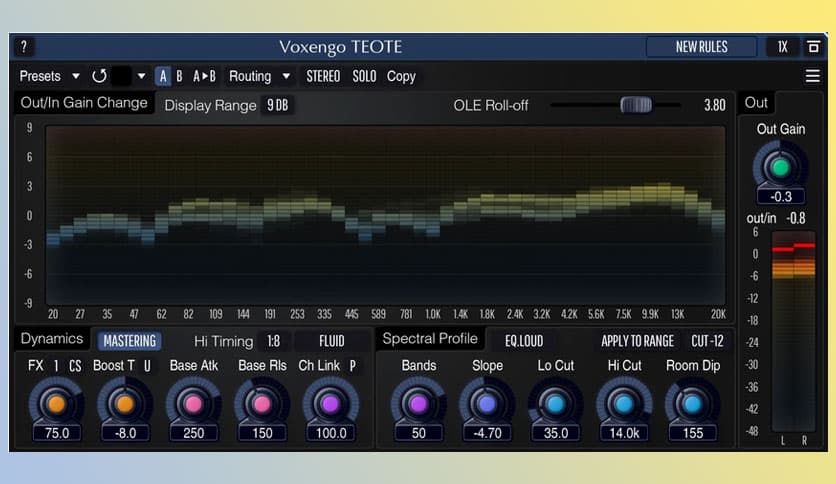Click the Lo Cut knob

coord(556,404)
